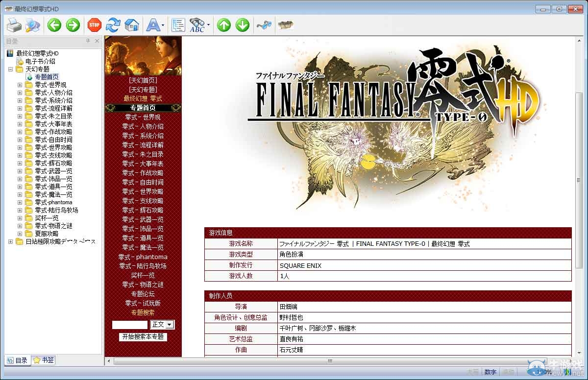Image resolution: width=588 pixels, height=380 pixels.
Task: Click the blue letter A font icon
Action: [x=153, y=24]
